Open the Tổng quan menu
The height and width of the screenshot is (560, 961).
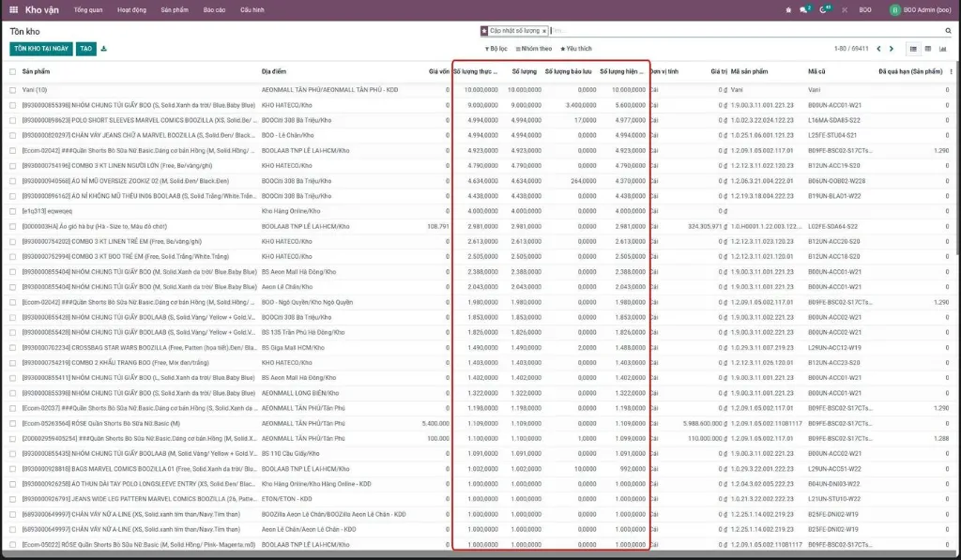pos(88,9)
